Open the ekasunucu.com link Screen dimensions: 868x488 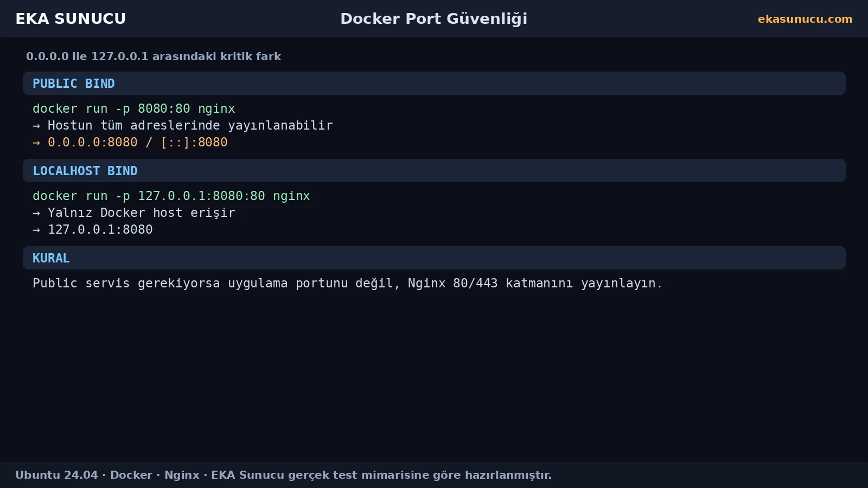pyautogui.click(x=805, y=19)
